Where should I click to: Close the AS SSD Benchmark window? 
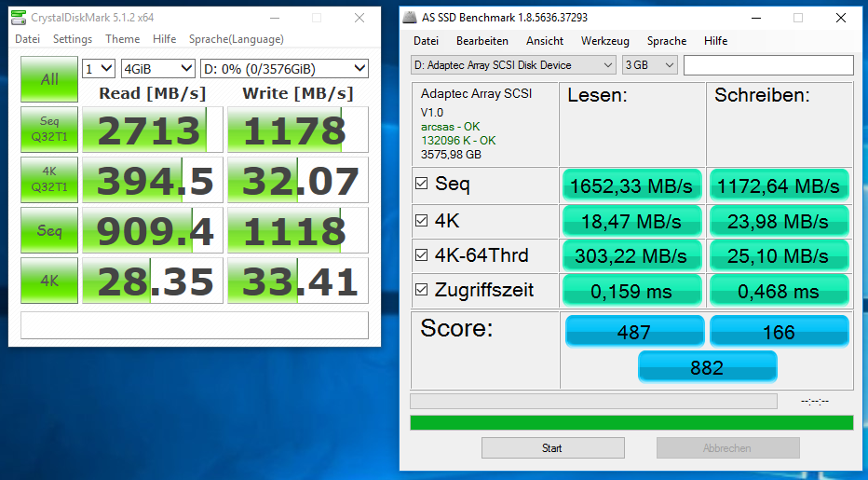point(841,18)
